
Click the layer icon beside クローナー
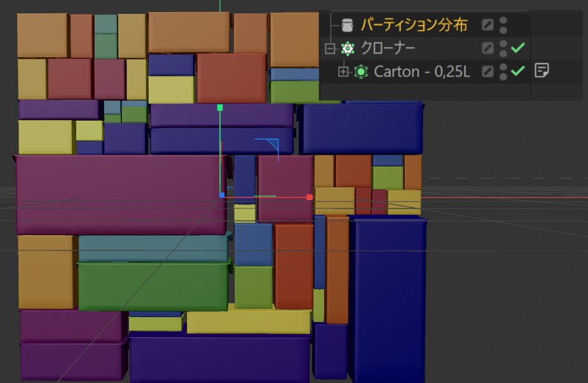coord(487,48)
